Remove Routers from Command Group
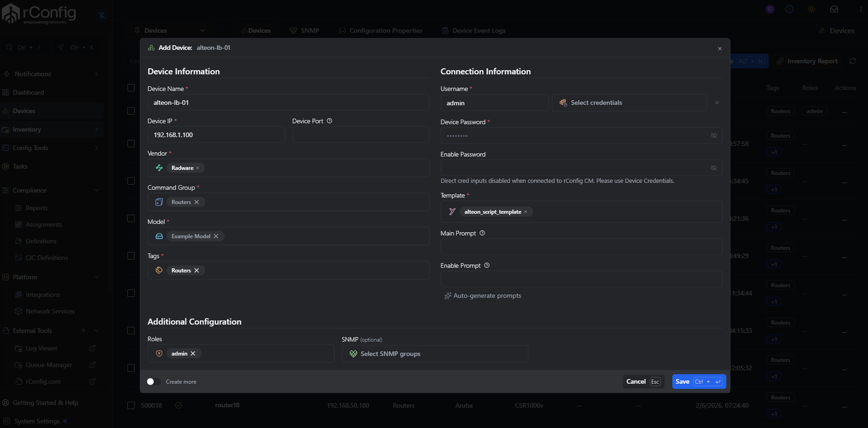The width and height of the screenshot is (868, 428). (x=197, y=202)
